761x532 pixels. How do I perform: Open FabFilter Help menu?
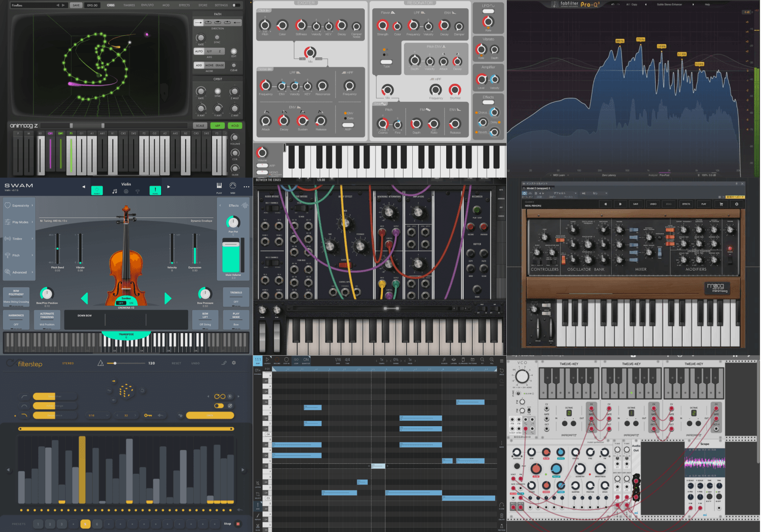click(707, 4)
